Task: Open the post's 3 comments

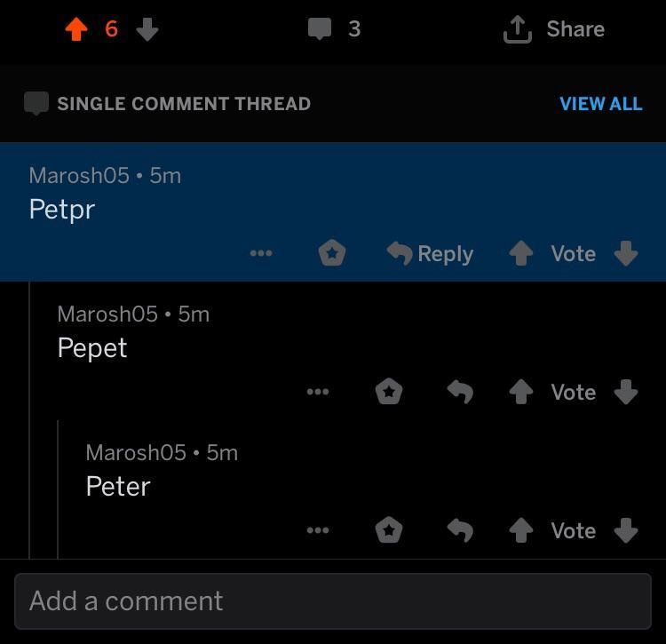Action: click(x=334, y=29)
